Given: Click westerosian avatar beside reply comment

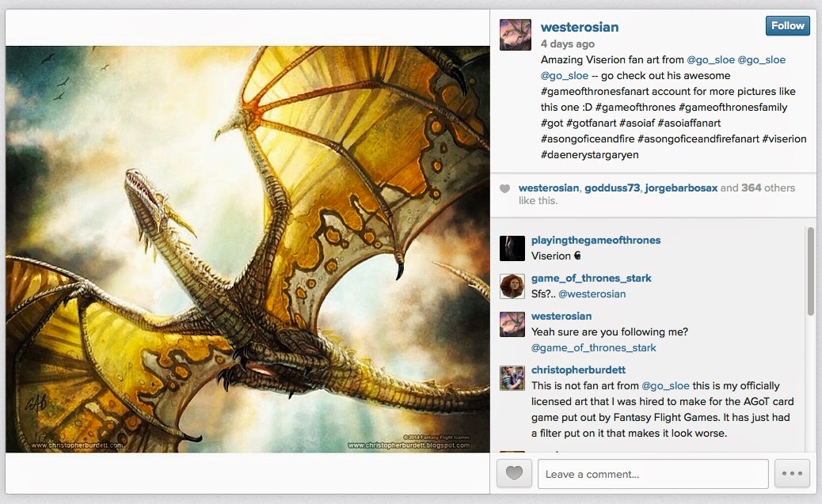Looking at the screenshot, I should tap(512, 324).
